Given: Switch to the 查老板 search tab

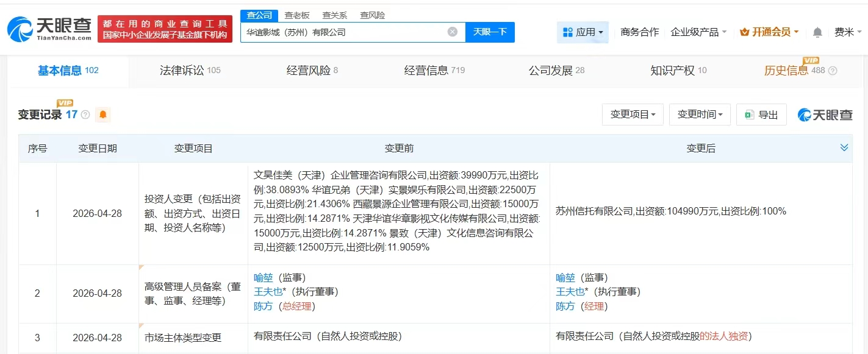Looking at the screenshot, I should tap(297, 15).
